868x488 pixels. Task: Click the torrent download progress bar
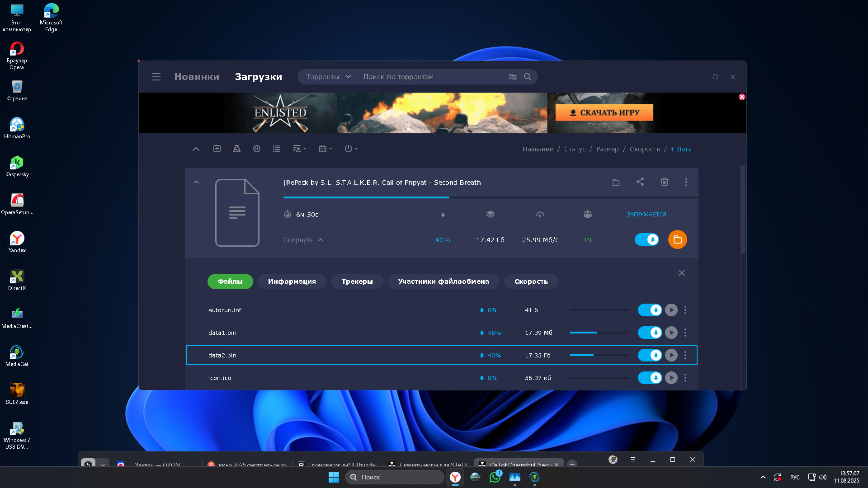pyautogui.click(x=491, y=197)
